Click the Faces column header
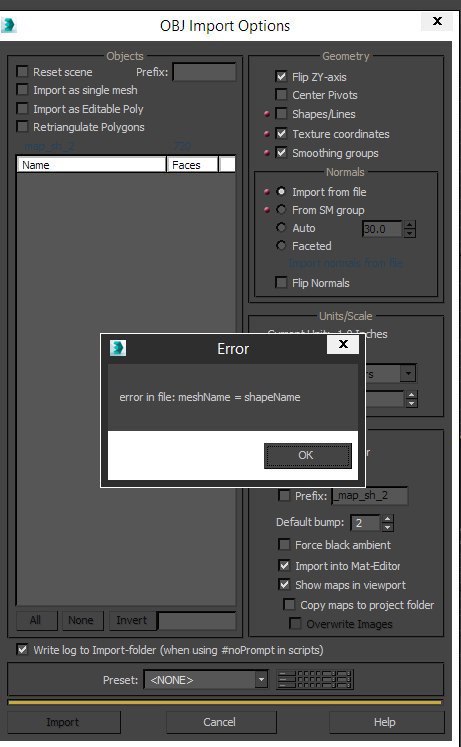The width and height of the screenshot is (461, 747). point(192,165)
